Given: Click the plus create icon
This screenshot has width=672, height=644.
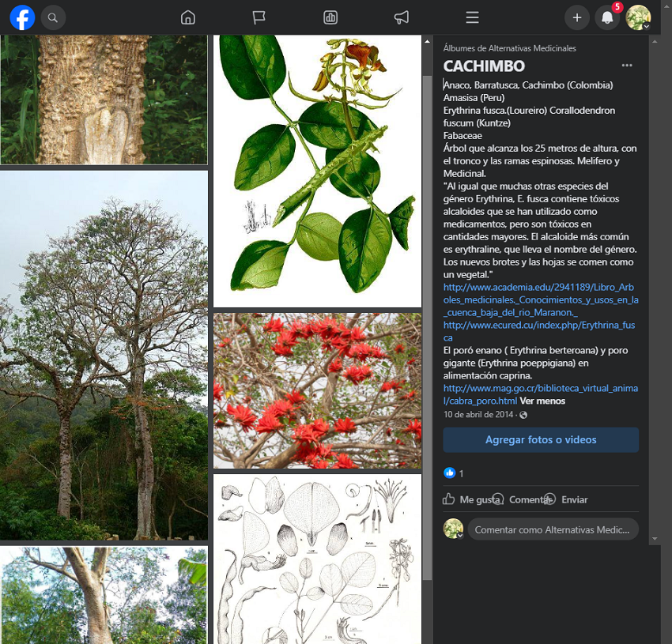Looking at the screenshot, I should tap(576, 17).
